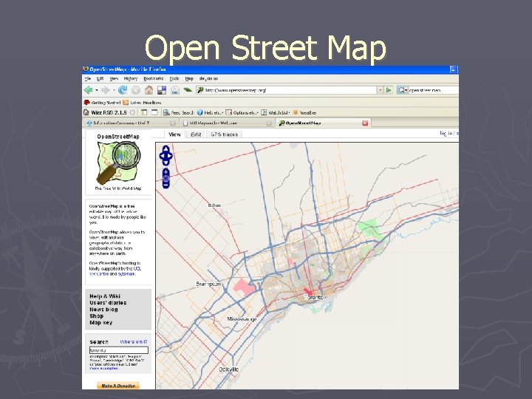Click the Feed Search toolbar button
Screen dimensions: 532x399
coord(179,112)
